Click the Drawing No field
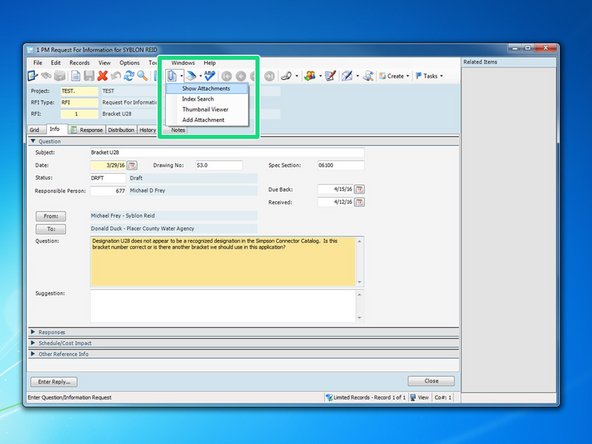 (219, 165)
